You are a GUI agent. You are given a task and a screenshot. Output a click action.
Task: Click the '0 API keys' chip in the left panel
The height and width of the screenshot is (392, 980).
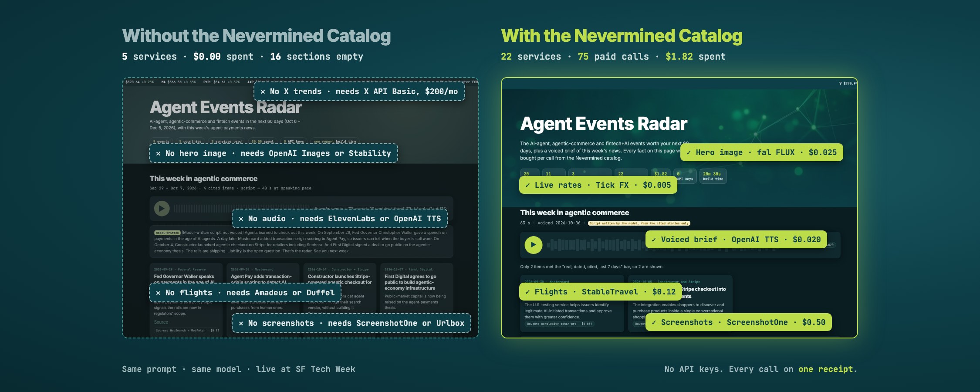pyautogui.click(x=294, y=141)
